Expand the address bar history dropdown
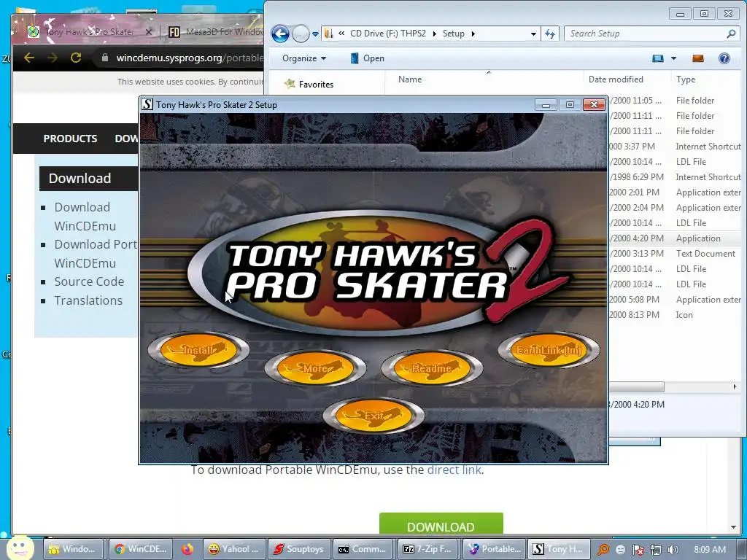The width and height of the screenshot is (747, 560). (x=533, y=34)
